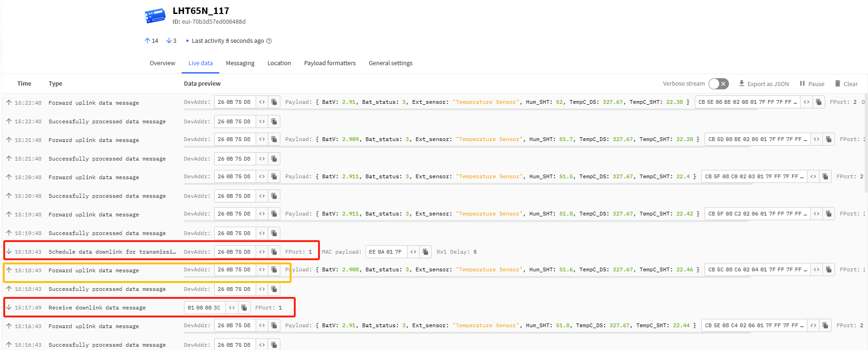Click the Time column header
The width and height of the screenshot is (868, 350).
pos(24,84)
